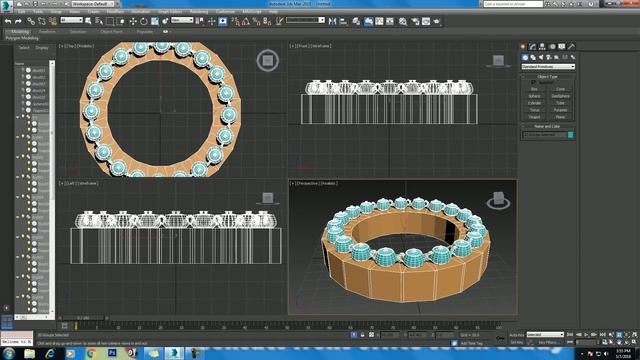This screenshot has width=640, height=360.
Task: Activate the Select and Link tool
Action: 31,21
